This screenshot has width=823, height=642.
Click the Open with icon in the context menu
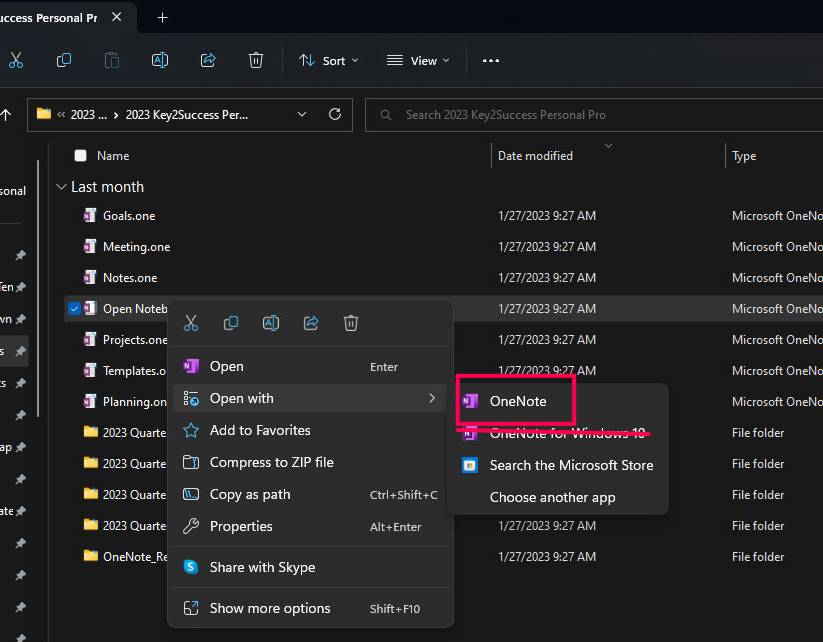(191, 398)
